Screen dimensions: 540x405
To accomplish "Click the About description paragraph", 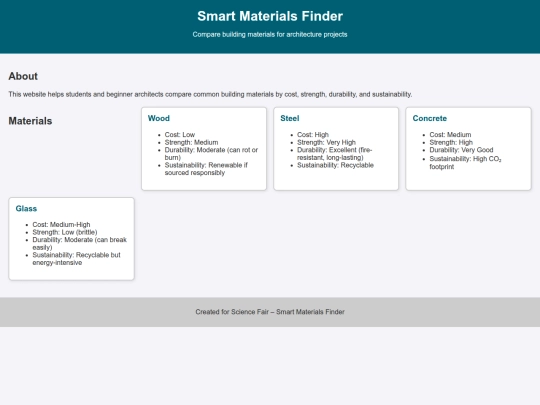I will coord(210,94).
